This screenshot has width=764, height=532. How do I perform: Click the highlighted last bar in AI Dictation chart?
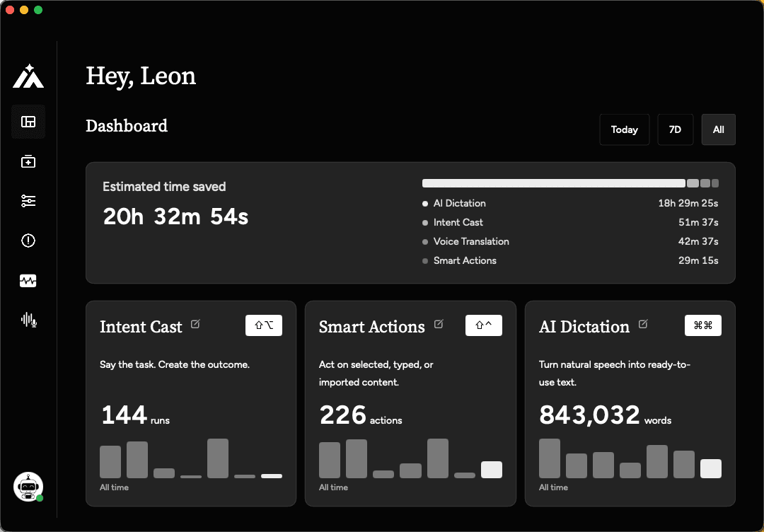click(x=711, y=468)
